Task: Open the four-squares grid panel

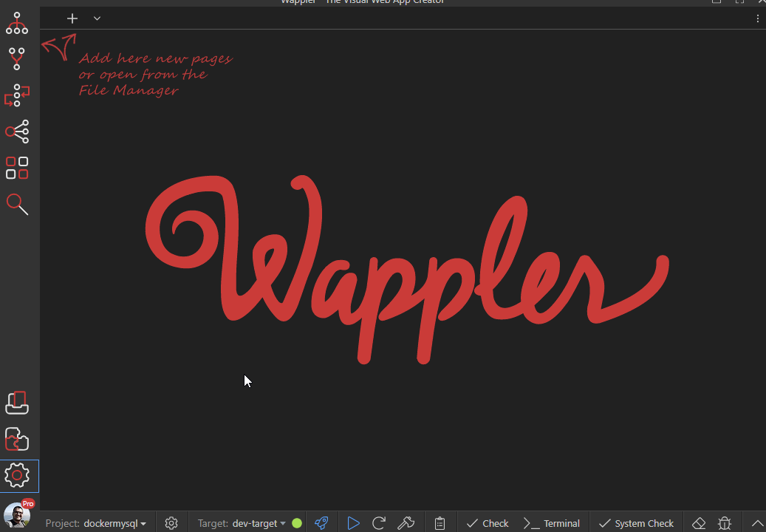Action: [17, 168]
